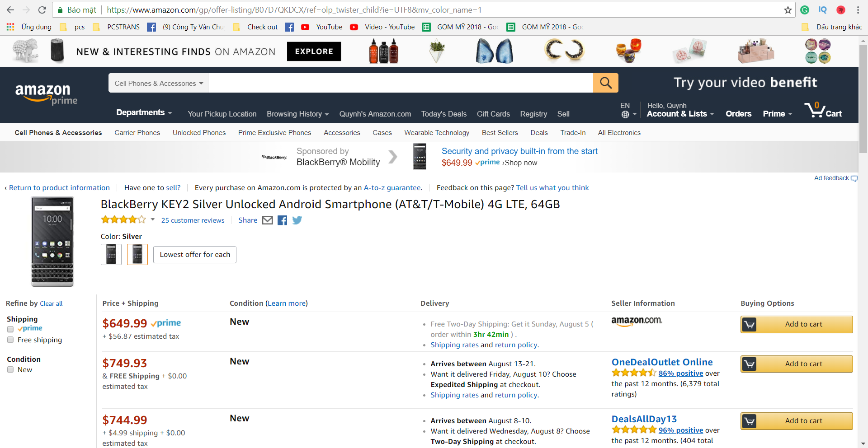Open Cell Phones & Accessories search category dropdown
Image resolution: width=868 pixels, height=448 pixels.
(x=158, y=84)
